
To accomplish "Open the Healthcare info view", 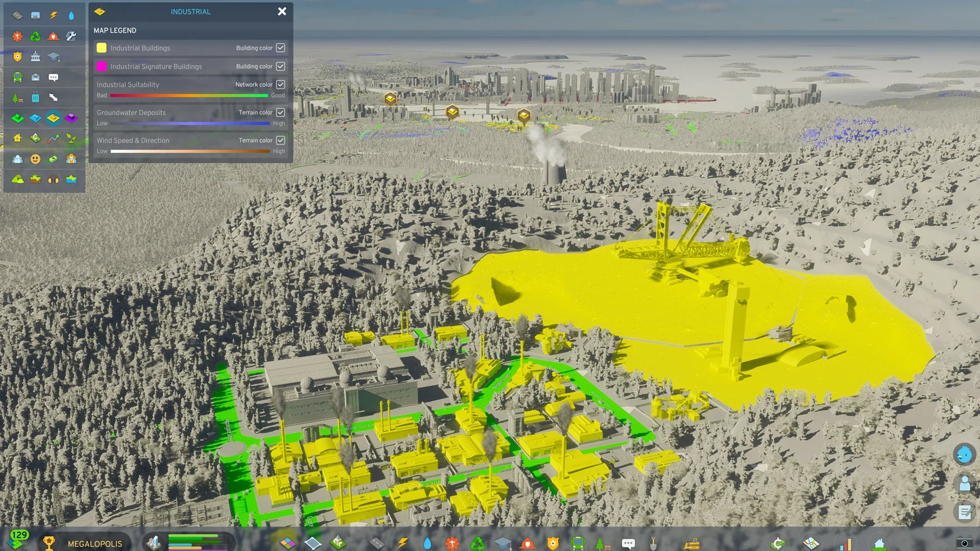I will tap(17, 36).
